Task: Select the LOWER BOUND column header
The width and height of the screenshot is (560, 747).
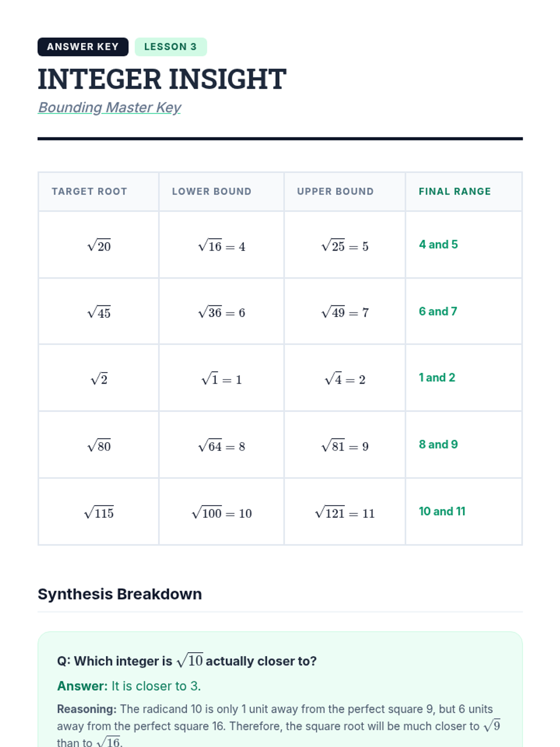Action: pos(211,191)
